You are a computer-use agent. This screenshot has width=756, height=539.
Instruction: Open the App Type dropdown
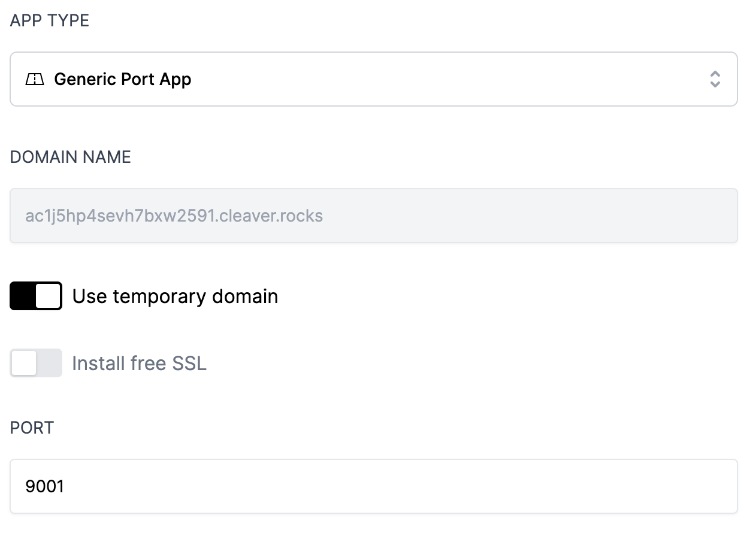click(373, 79)
